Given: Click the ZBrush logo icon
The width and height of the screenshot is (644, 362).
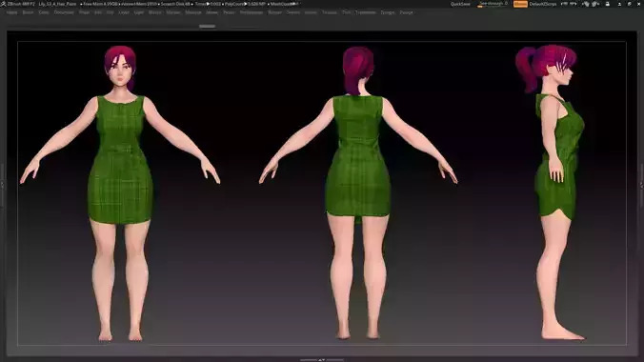Looking at the screenshot, I should click(3, 4).
